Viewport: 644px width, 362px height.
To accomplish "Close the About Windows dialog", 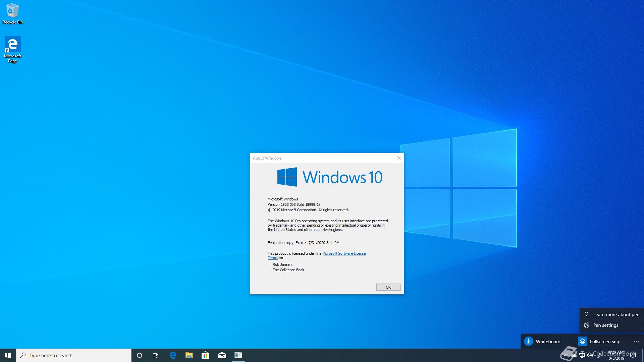I will [x=399, y=158].
